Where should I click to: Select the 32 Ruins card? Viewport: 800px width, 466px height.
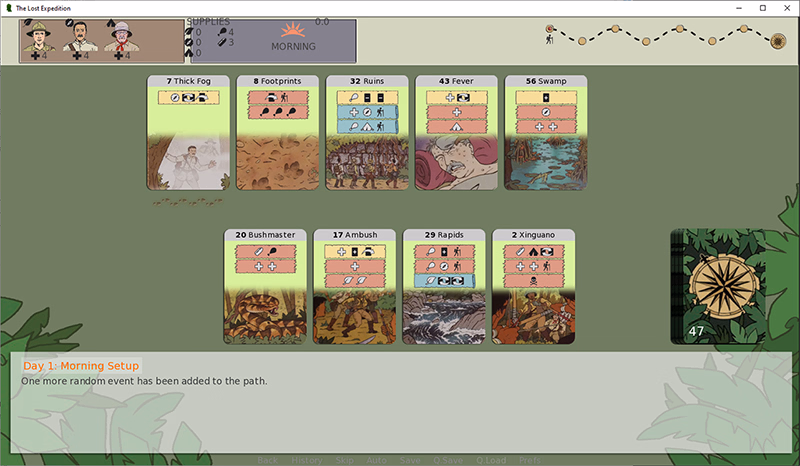coord(367,133)
